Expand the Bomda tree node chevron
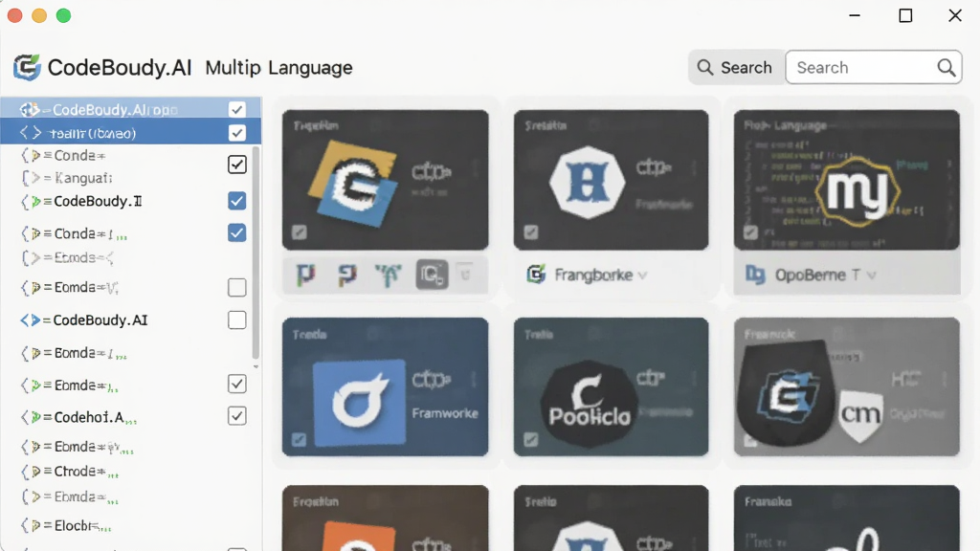Screen dimensions: 980x551 (x=31, y=354)
